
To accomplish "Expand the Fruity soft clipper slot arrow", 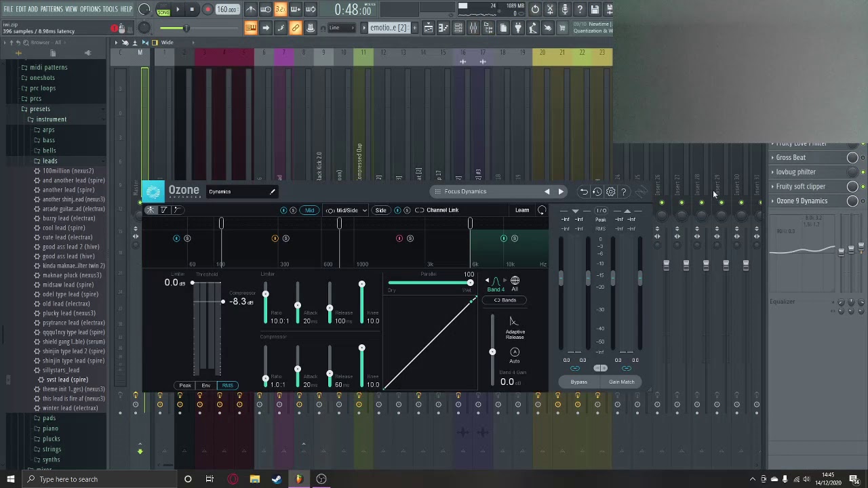I will click(x=772, y=186).
